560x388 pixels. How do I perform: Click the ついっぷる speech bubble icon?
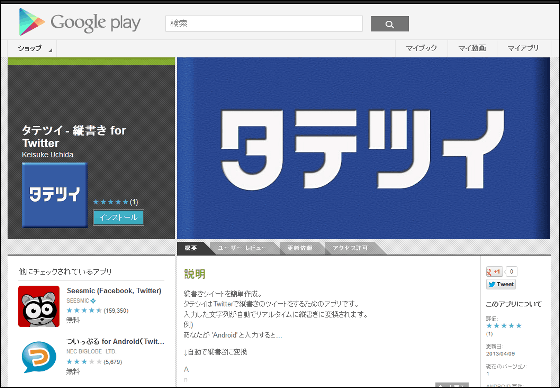[x=39, y=357]
